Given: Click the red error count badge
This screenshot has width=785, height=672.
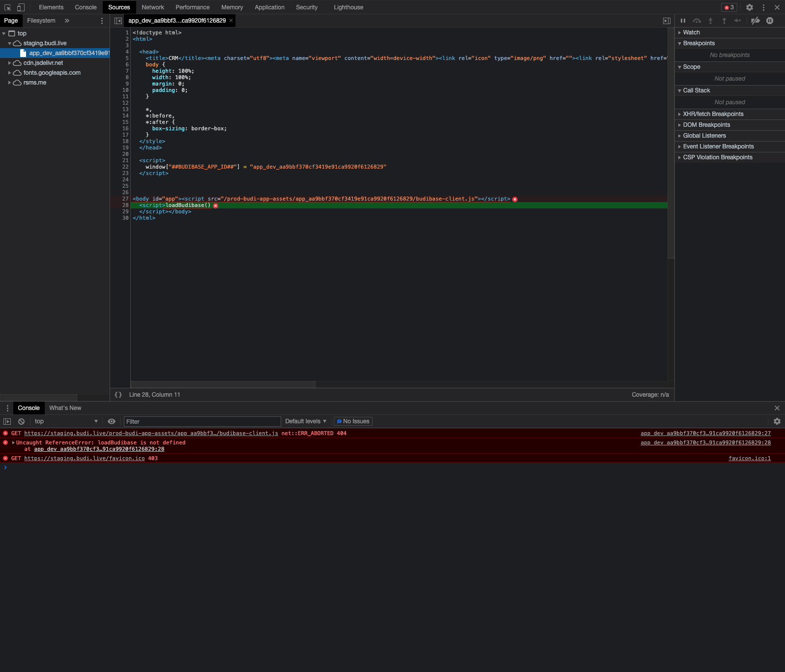Looking at the screenshot, I should pos(729,7).
